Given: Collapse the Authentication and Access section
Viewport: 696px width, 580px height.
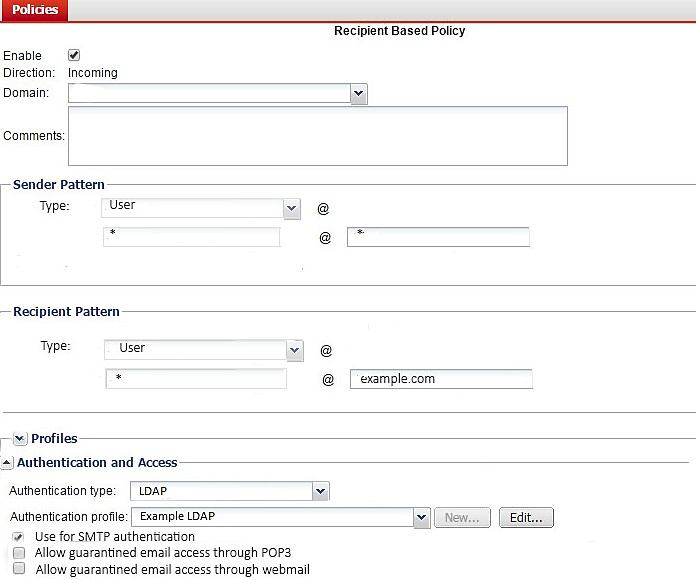Looking at the screenshot, I should click(x=8, y=463).
